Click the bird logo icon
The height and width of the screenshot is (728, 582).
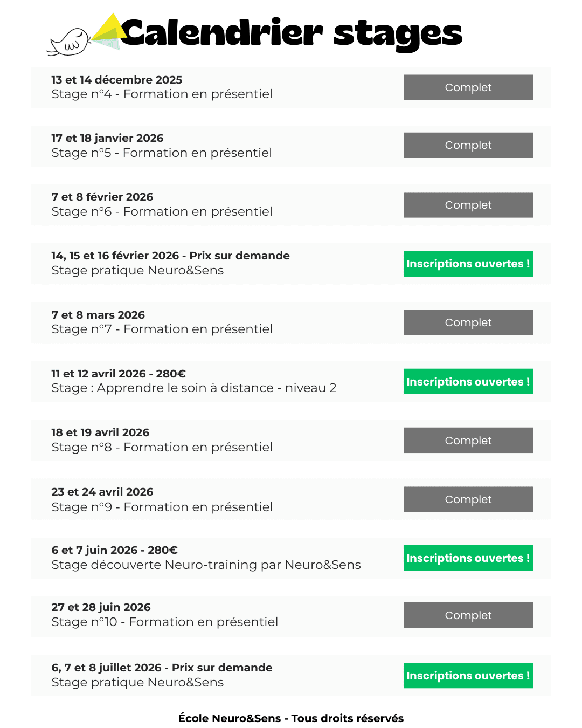tap(69, 43)
